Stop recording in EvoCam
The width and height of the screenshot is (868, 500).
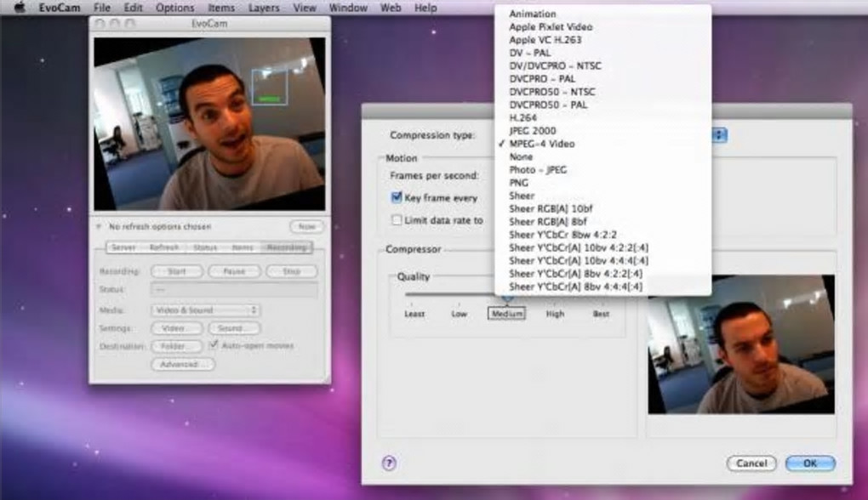coord(292,271)
